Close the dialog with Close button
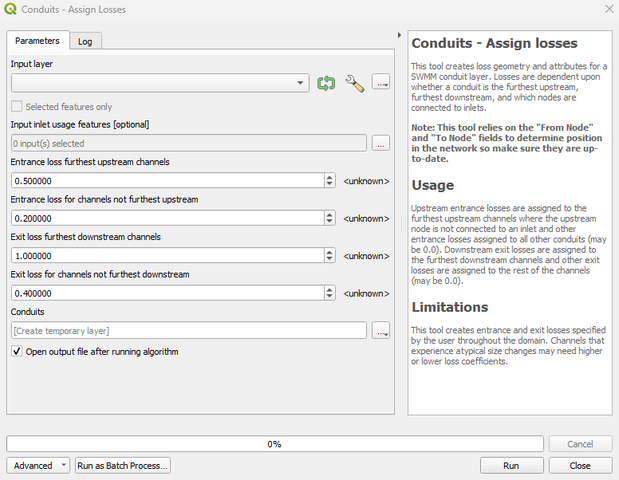This screenshot has height=480, width=619. tap(580, 465)
